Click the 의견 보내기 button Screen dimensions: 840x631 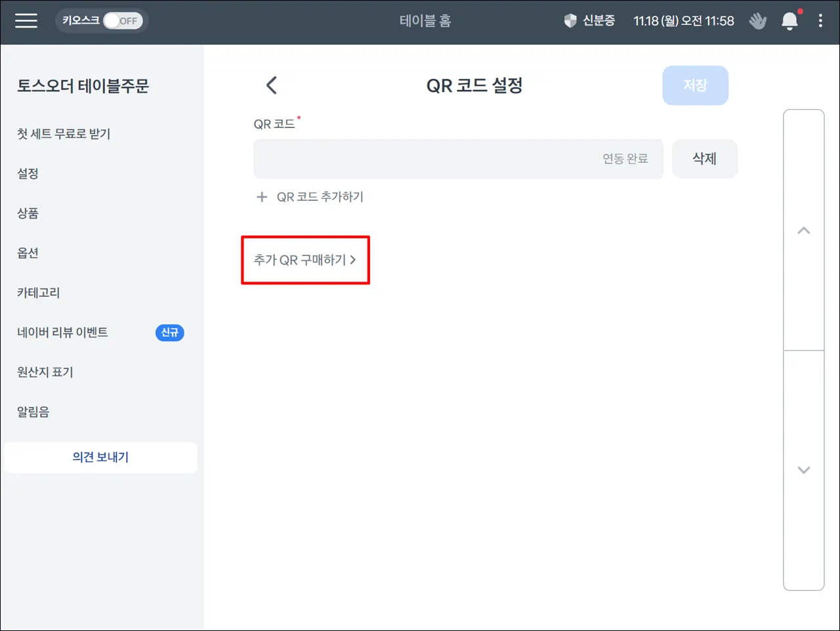tap(100, 458)
